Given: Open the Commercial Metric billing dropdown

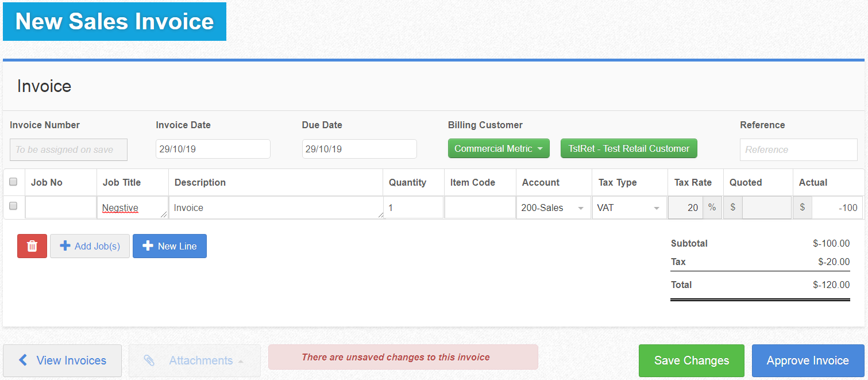Looking at the screenshot, I should pos(498,148).
